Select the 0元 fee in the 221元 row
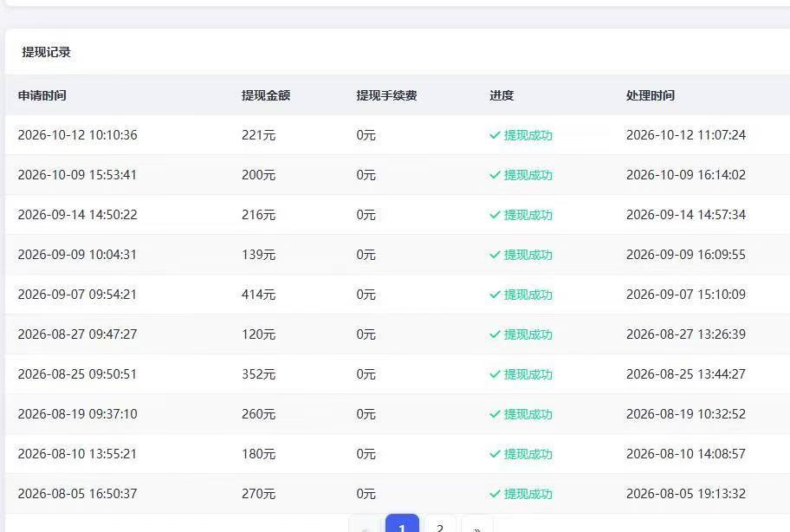 (366, 135)
